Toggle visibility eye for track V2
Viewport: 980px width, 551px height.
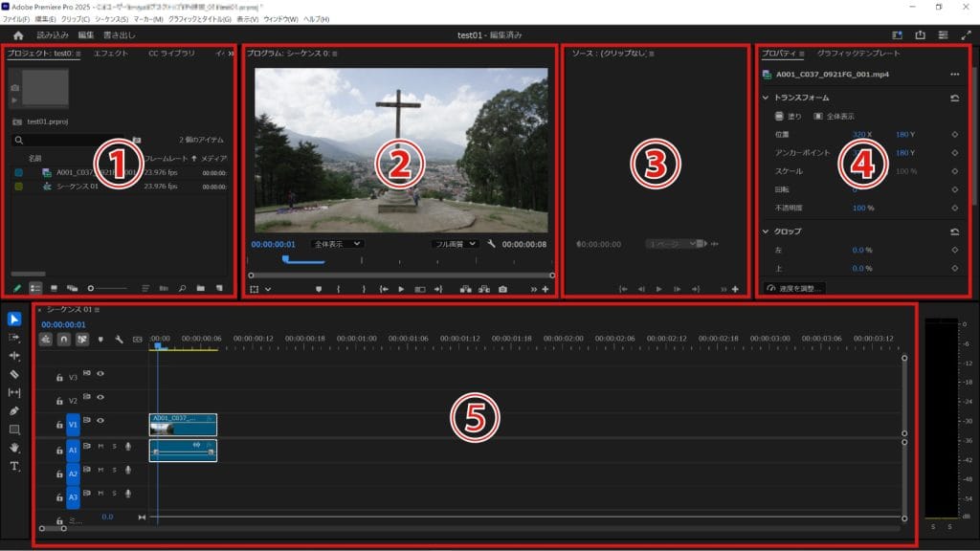coord(100,397)
